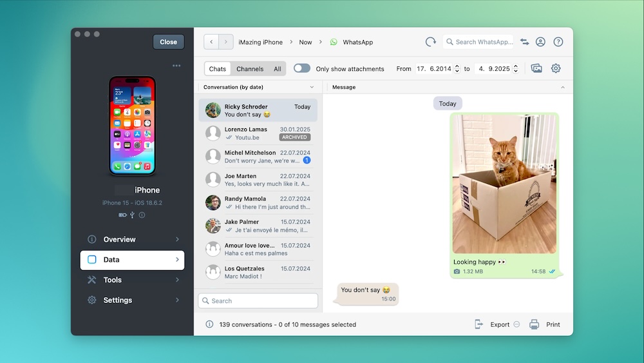Click the USB connection icon under the device name
Image resolution: width=644 pixels, height=363 pixels.
point(132,215)
